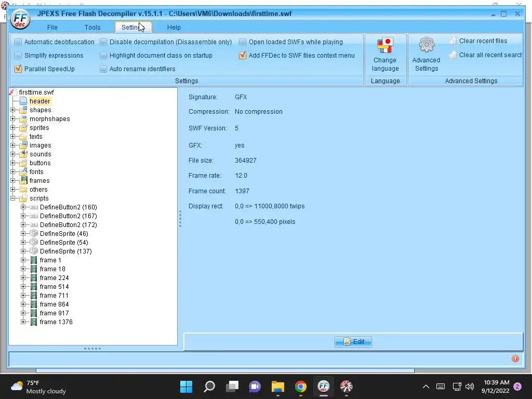The height and width of the screenshot is (399, 532).
Task: Select the texts folder icon
Action: click(x=23, y=137)
